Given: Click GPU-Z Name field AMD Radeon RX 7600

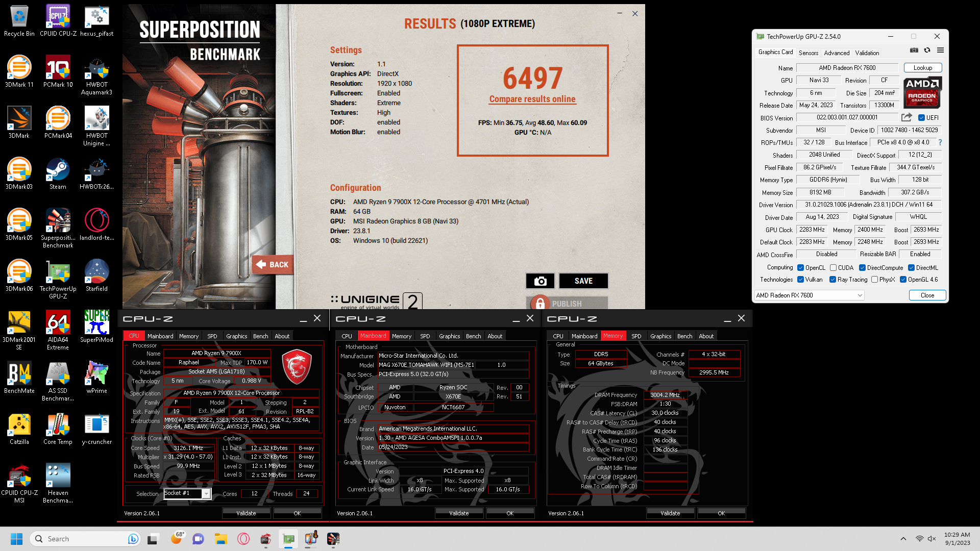Looking at the screenshot, I should (847, 68).
